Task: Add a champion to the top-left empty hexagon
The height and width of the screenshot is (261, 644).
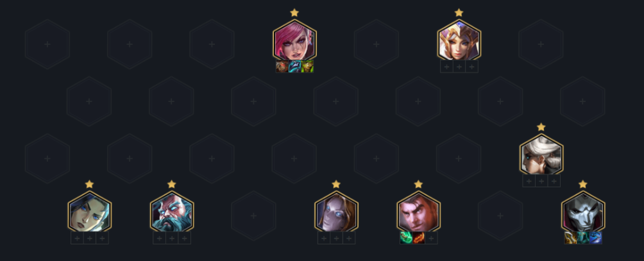Action: coord(47,44)
